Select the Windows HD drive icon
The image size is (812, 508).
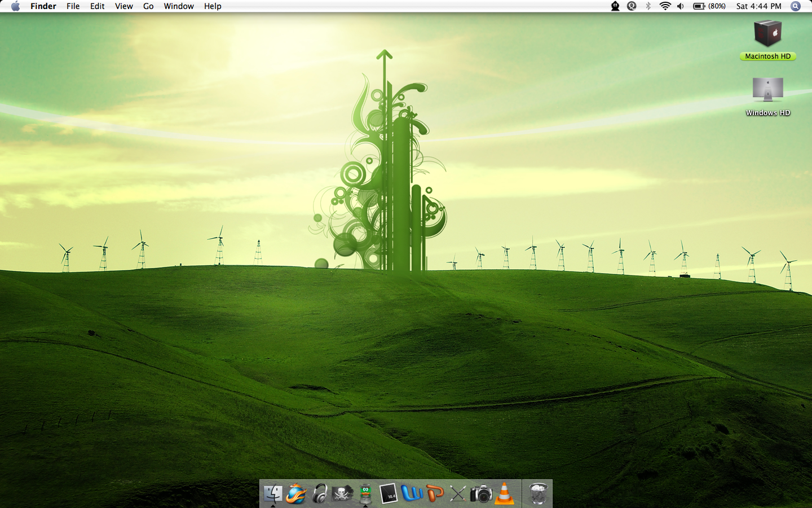(768, 89)
